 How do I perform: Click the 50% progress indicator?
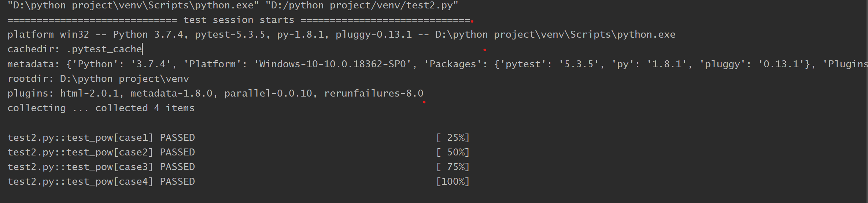tap(453, 152)
